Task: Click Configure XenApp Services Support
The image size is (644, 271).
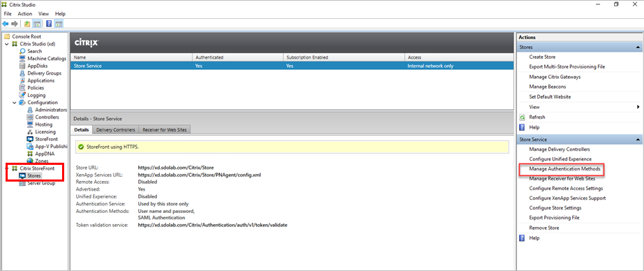Action: 567,198
